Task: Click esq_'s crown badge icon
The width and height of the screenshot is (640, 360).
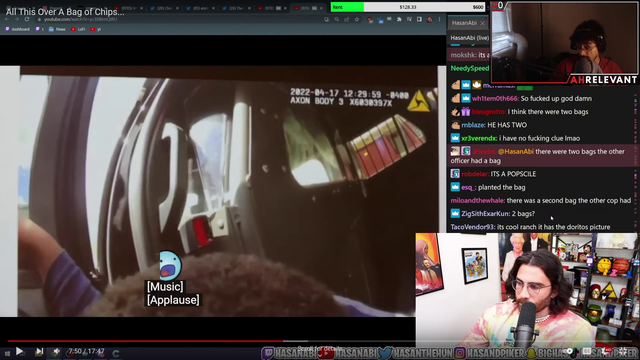Action: tap(455, 187)
